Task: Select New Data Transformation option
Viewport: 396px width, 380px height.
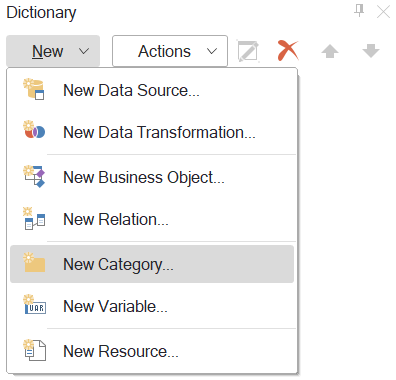Action: (152, 132)
